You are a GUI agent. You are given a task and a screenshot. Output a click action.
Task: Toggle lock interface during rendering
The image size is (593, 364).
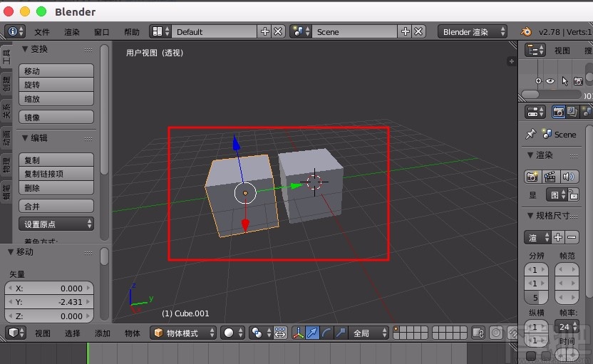click(573, 195)
